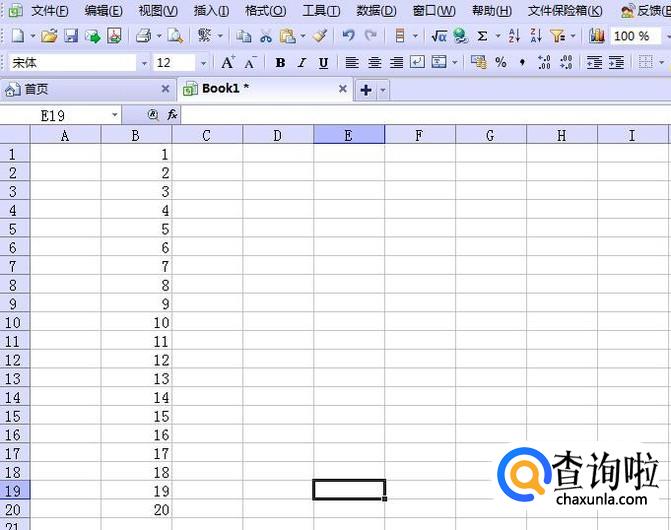
Task: Insert a chart using the chart icon
Action: tap(597, 36)
